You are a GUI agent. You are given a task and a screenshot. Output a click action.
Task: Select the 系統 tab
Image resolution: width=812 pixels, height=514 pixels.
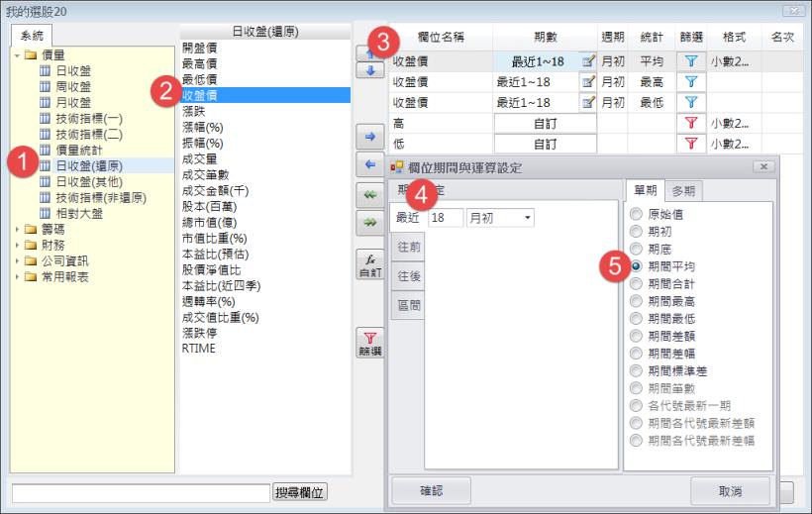(32, 36)
